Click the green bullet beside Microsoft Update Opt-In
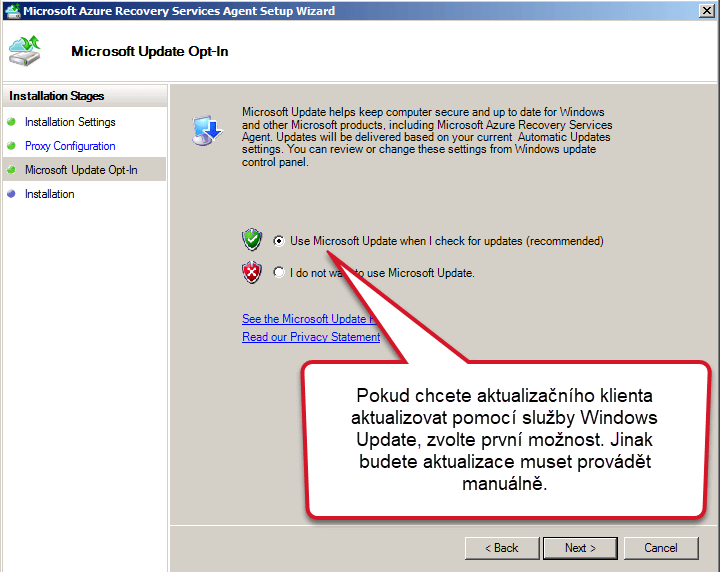This screenshot has width=721, height=572. [x=11, y=170]
